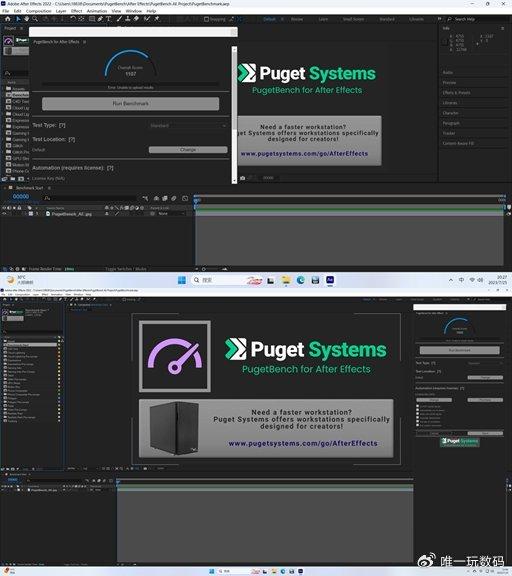The width and height of the screenshot is (512, 576).
Task: Select the Rotation tool in upper toolbar
Action: (x=73, y=19)
